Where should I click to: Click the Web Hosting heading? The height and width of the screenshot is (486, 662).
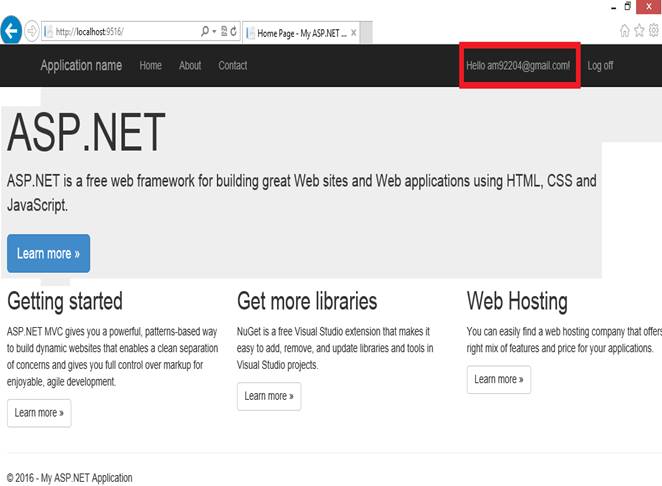517,301
